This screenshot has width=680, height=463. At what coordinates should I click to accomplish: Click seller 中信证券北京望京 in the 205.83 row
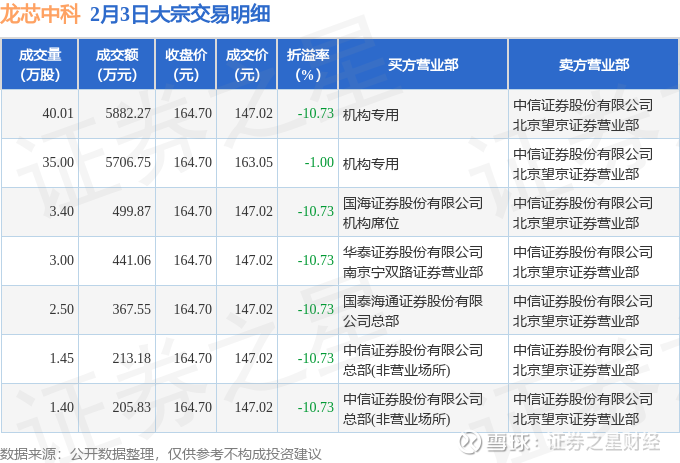click(x=583, y=409)
